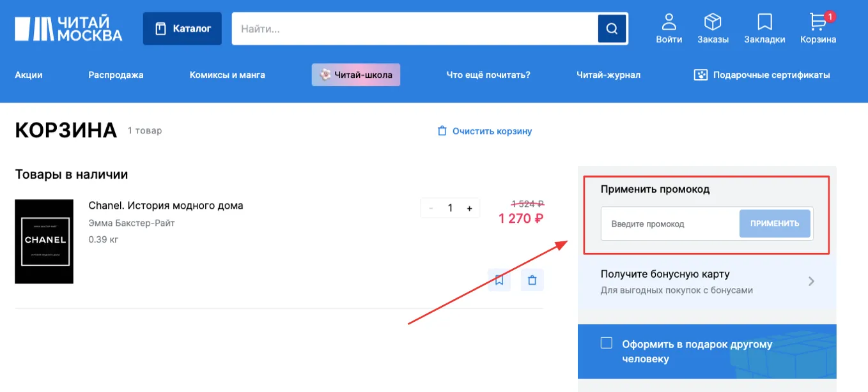Click the ПРИМЕНИТЬ promo button

point(775,224)
